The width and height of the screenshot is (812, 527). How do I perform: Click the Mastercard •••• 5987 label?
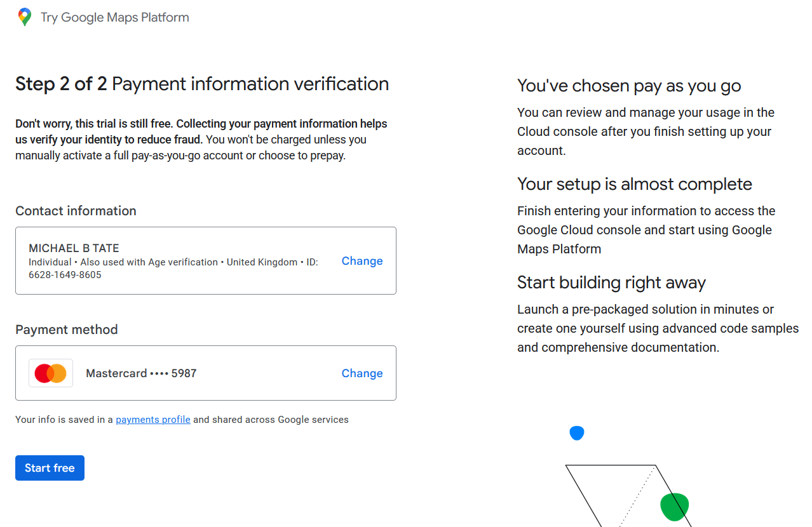click(141, 373)
